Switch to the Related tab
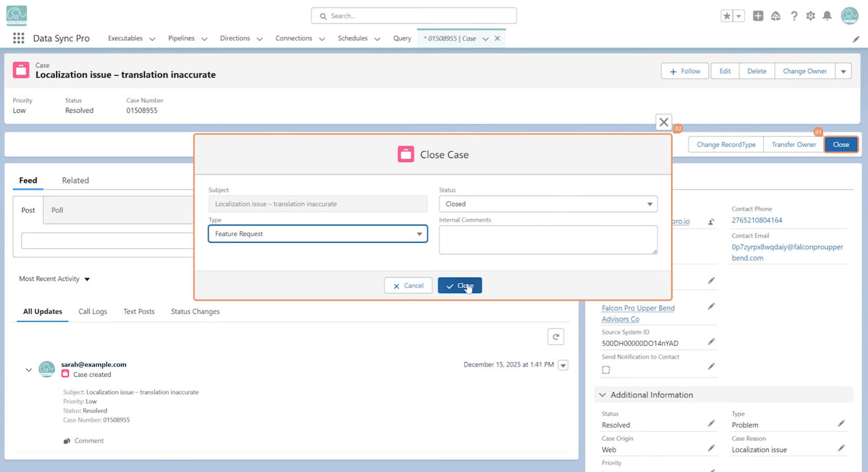This screenshot has width=868, height=472. pos(76,180)
